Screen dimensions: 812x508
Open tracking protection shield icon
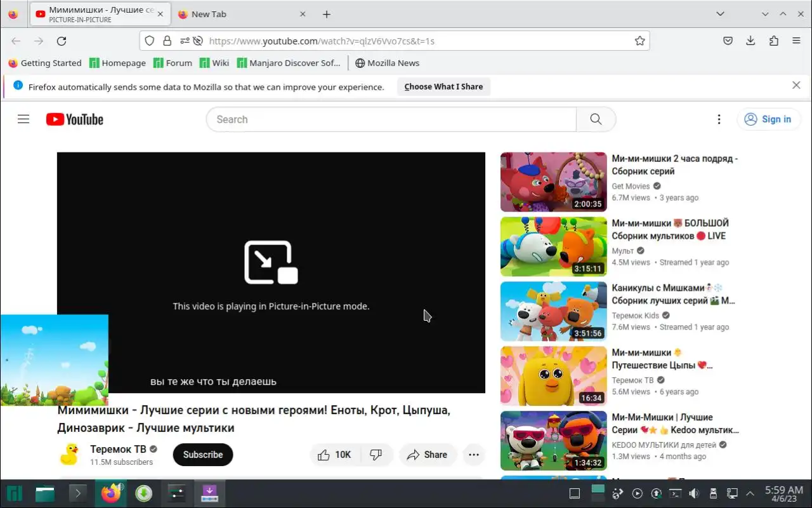coord(150,41)
